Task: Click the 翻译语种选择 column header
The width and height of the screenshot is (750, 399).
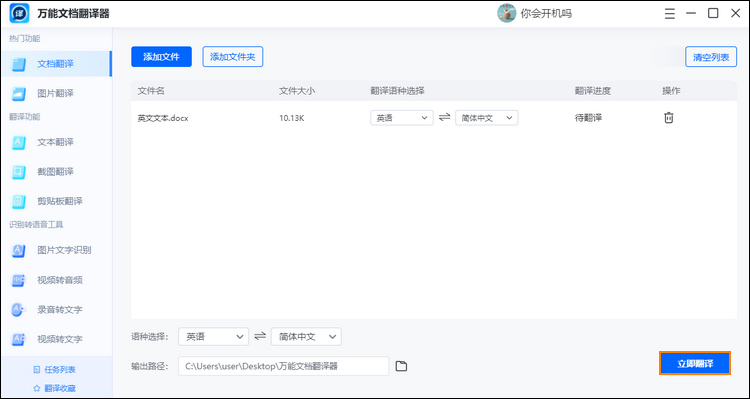Action: pos(397,91)
